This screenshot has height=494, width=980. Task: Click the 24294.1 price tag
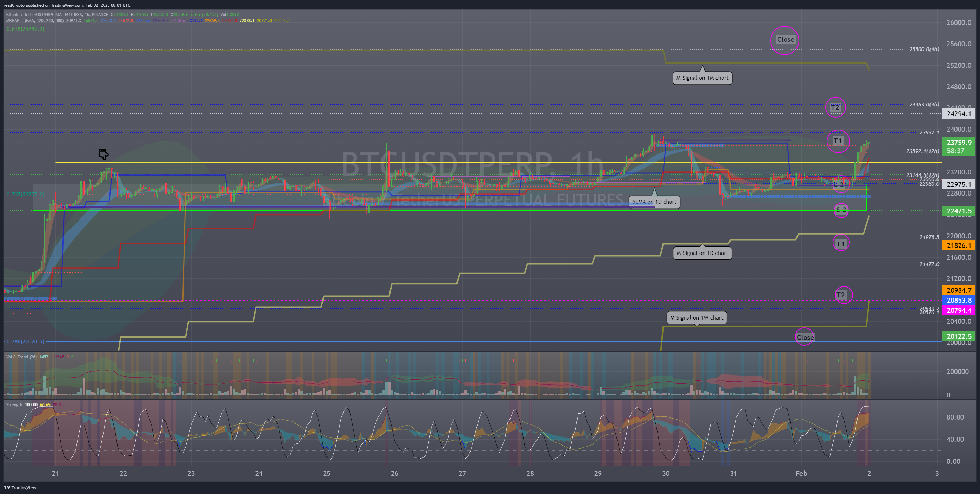coord(958,114)
